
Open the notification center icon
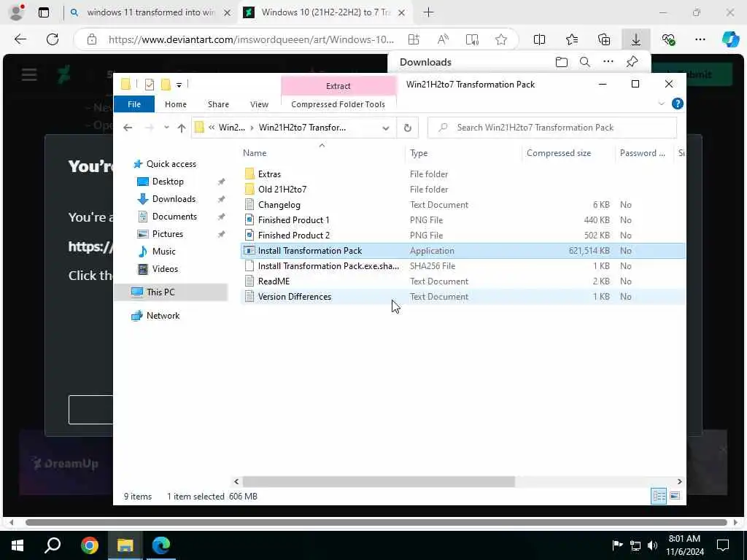click(x=723, y=545)
